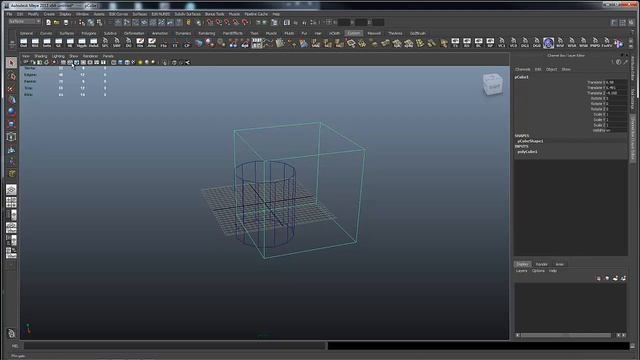640x360 pixels.
Task: Open the panel Renderer menu
Action: [90, 56]
